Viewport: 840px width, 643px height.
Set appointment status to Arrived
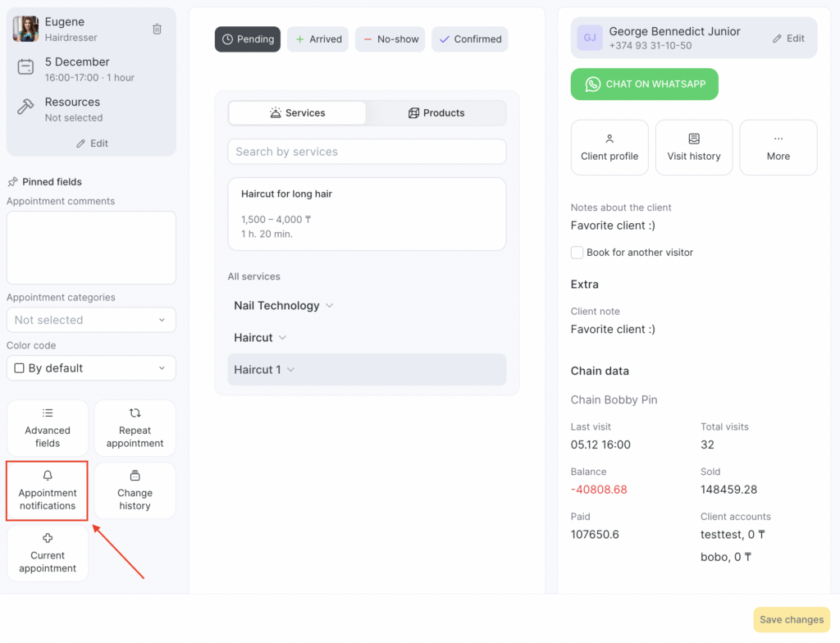(317, 39)
